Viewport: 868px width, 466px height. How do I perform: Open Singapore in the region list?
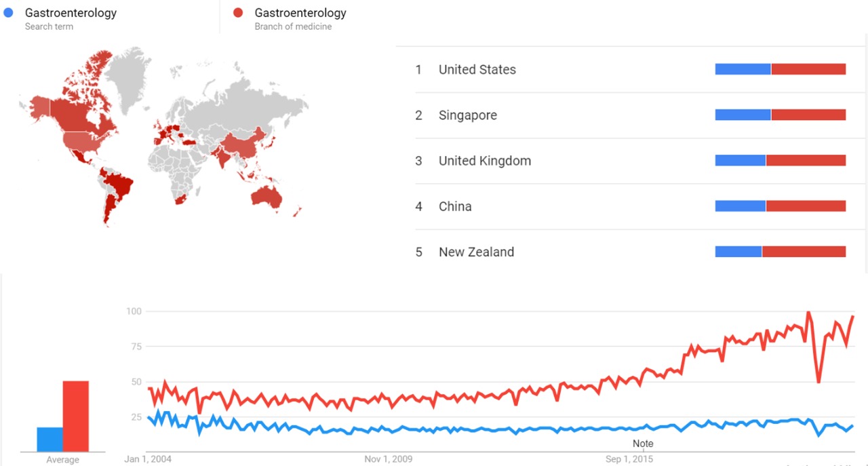coord(467,115)
